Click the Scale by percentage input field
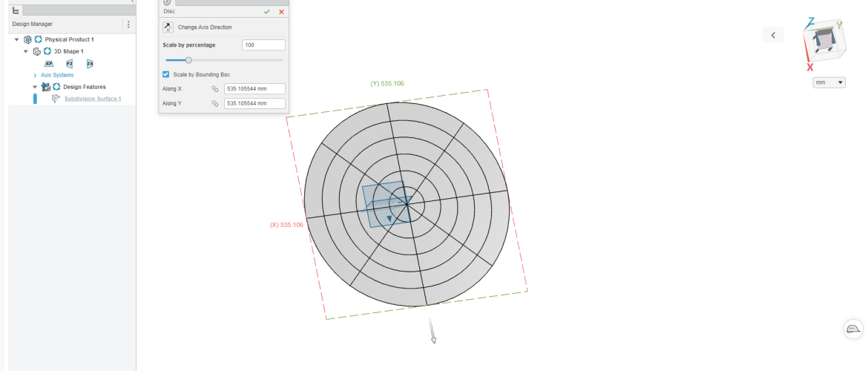 pyautogui.click(x=263, y=45)
